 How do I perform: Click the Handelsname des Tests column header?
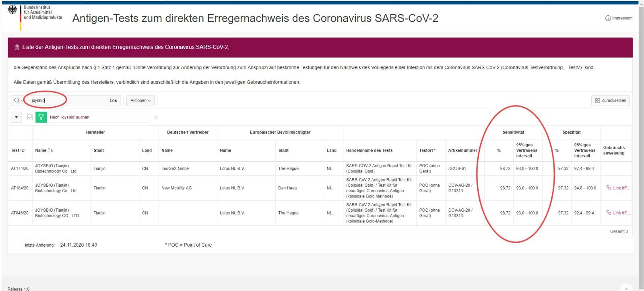click(x=369, y=150)
